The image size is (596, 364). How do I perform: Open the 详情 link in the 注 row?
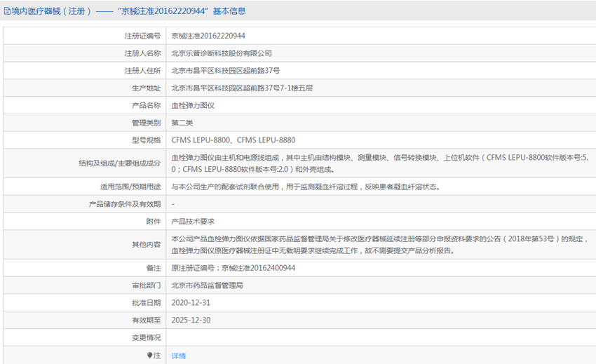tap(178, 356)
